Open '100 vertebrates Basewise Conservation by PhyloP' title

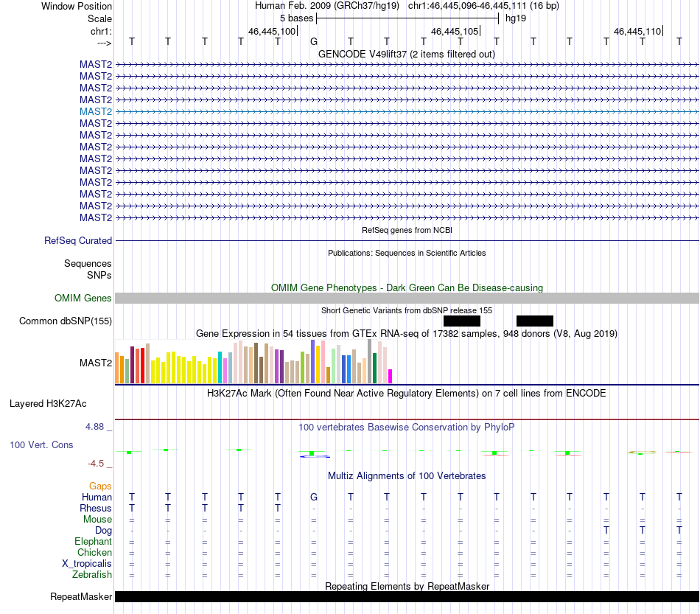(x=407, y=427)
